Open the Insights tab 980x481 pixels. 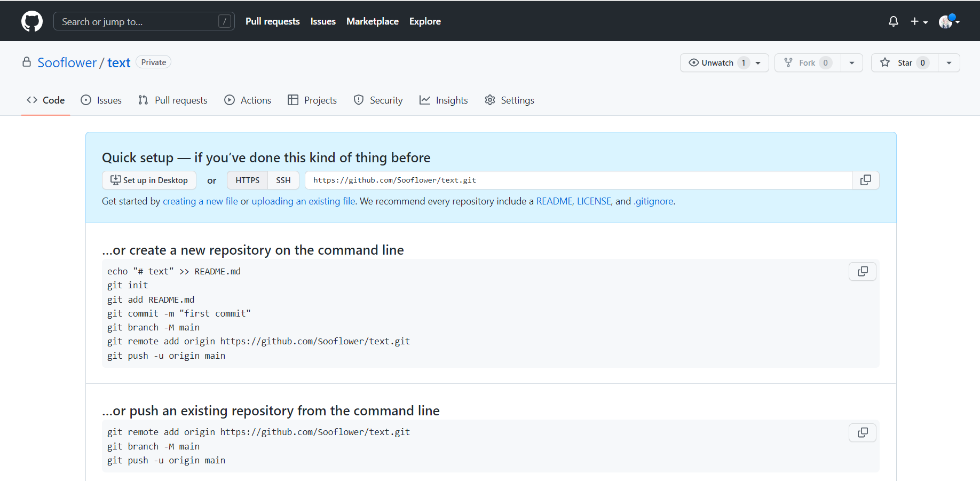444,100
